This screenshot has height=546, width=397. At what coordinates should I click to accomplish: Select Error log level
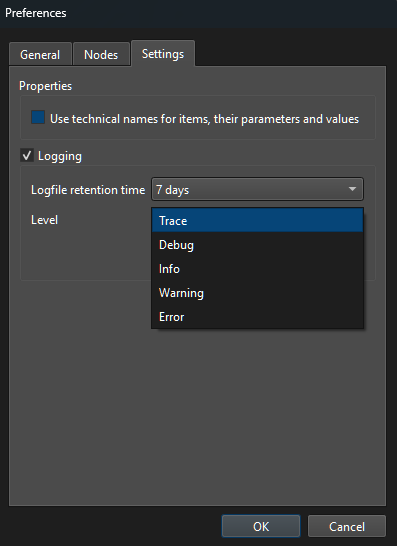pyautogui.click(x=257, y=317)
